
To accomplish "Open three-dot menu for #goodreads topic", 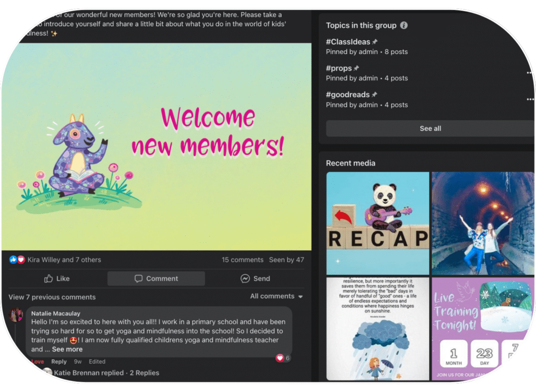I will [x=530, y=99].
